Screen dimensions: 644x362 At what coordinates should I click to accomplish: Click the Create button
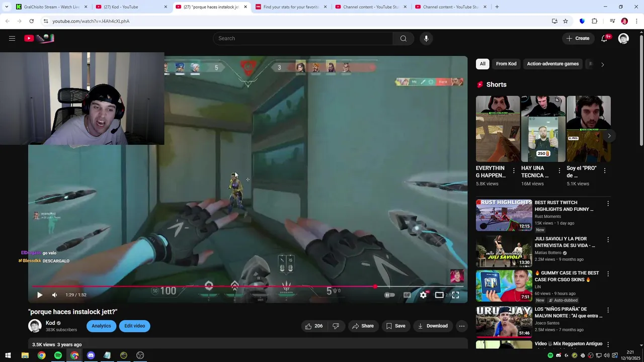pyautogui.click(x=578, y=38)
